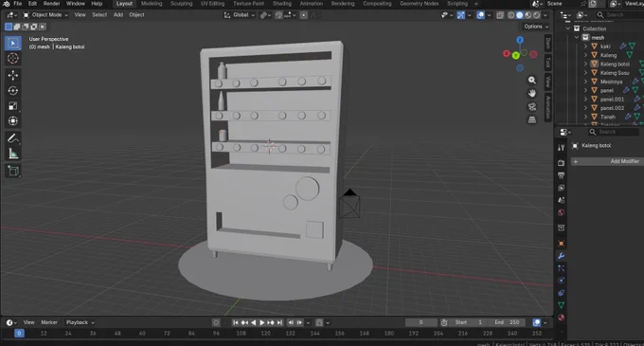Select the Add Cube tool
Viewport: 644px width, 346px height.
(12, 171)
